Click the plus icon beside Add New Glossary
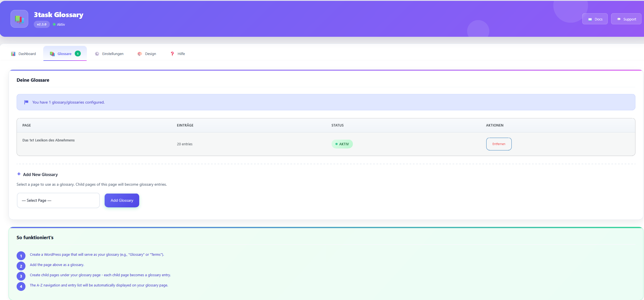 tap(19, 174)
